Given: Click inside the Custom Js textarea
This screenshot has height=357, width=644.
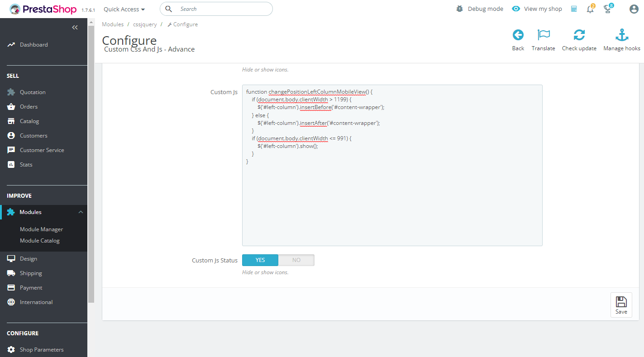Looking at the screenshot, I should click(x=392, y=165).
